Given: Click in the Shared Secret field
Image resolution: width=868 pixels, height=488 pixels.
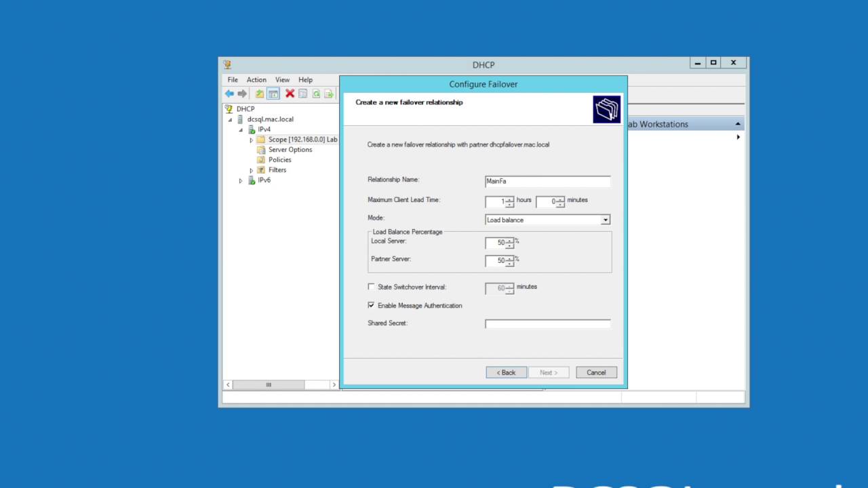Looking at the screenshot, I should 548,325.
